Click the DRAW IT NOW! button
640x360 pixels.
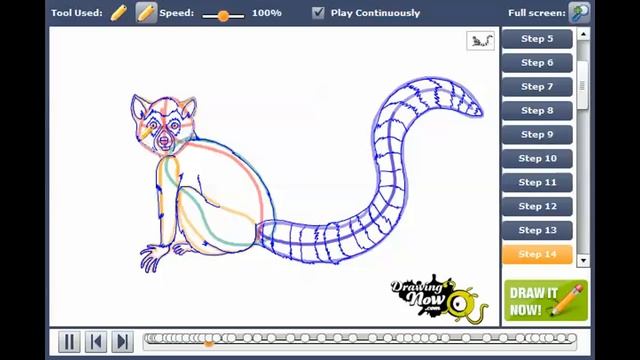coord(546,300)
